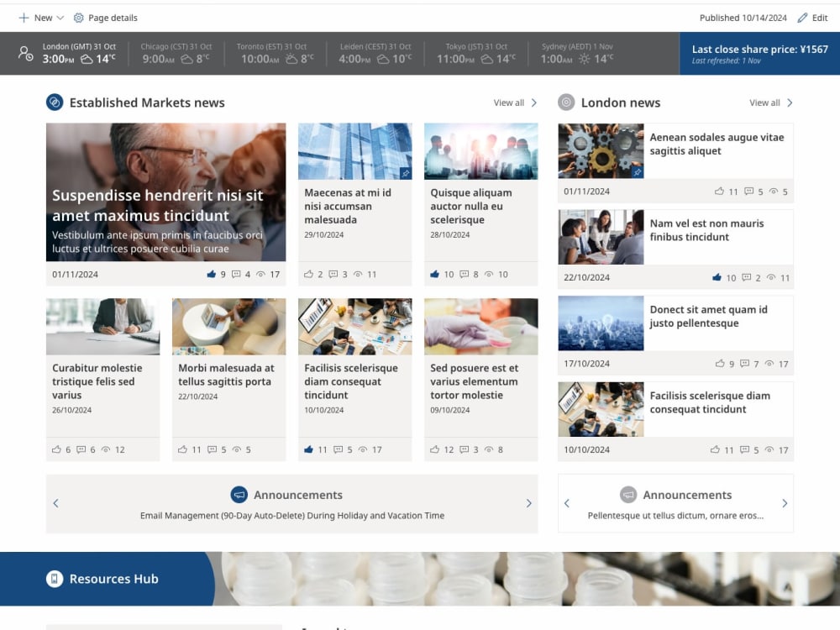Show next Established Markets announcement
Screen dimensions: 840x630
[x=528, y=503]
